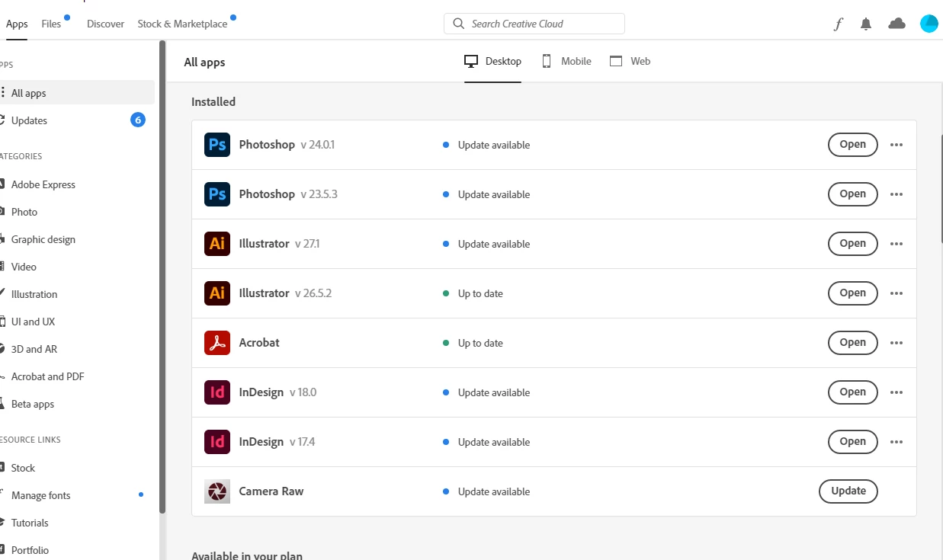Select All apps in the sidebar
The height and width of the screenshot is (560, 943).
(76, 93)
